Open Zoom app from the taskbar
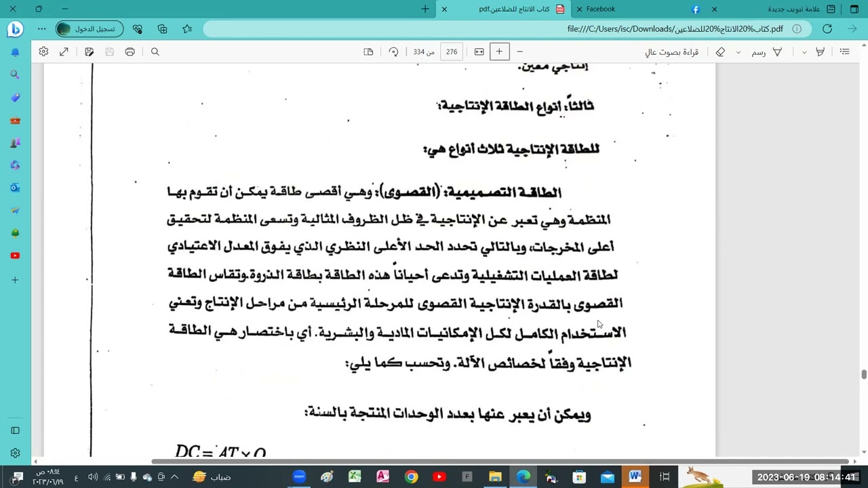Image resolution: width=868 pixels, height=488 pixels. click(299, 477)
